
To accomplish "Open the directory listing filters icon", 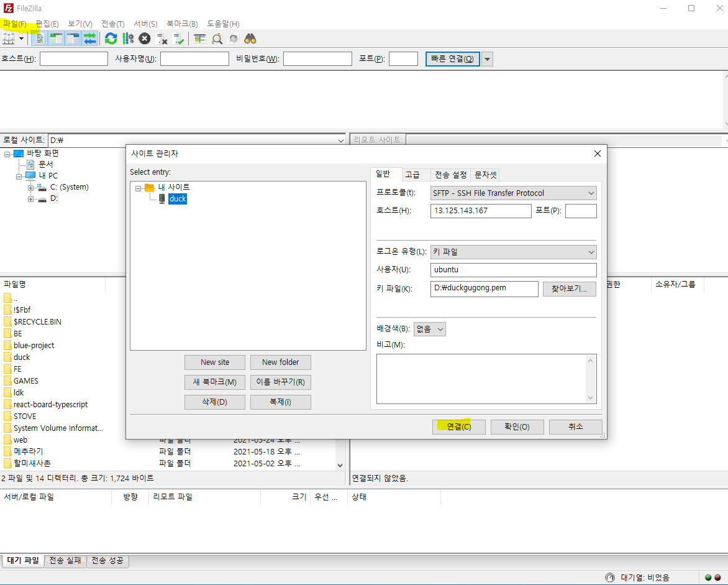I will 199,39.
